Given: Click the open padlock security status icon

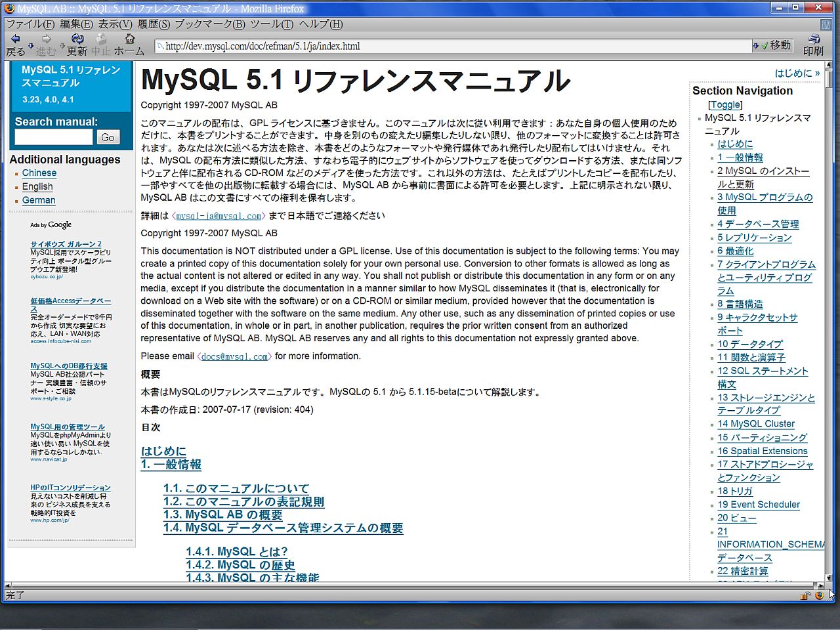Looking at the screenshot, I should coord(805,596).
